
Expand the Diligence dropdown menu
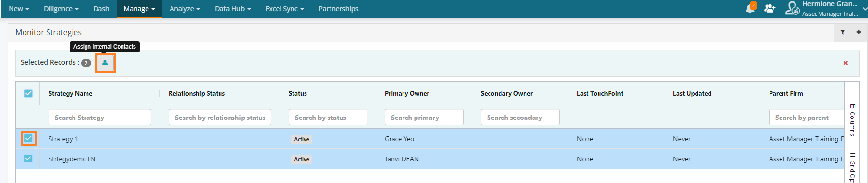61,9
